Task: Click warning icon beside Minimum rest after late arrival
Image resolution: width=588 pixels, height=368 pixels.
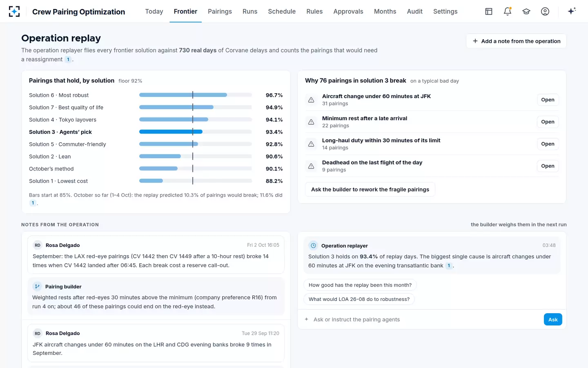Action: [311, 122]
